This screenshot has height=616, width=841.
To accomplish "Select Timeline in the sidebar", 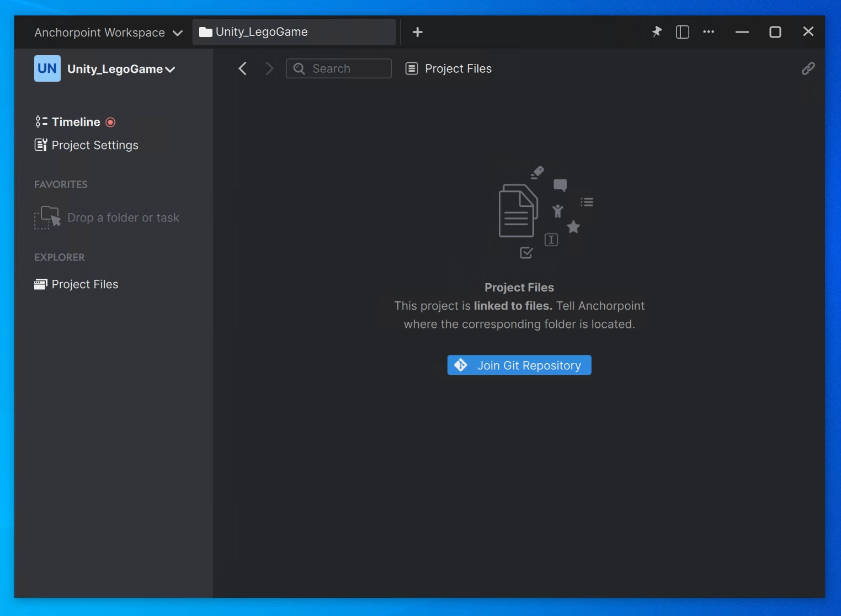I will pos(76,121).
